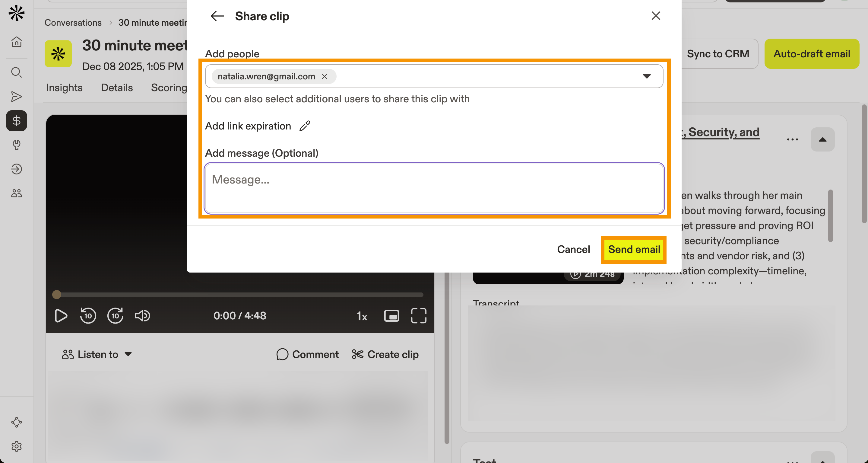Screen dimensions: 868x463
Task: Open the Add people dropdown
Action: (x=647, y=76)
